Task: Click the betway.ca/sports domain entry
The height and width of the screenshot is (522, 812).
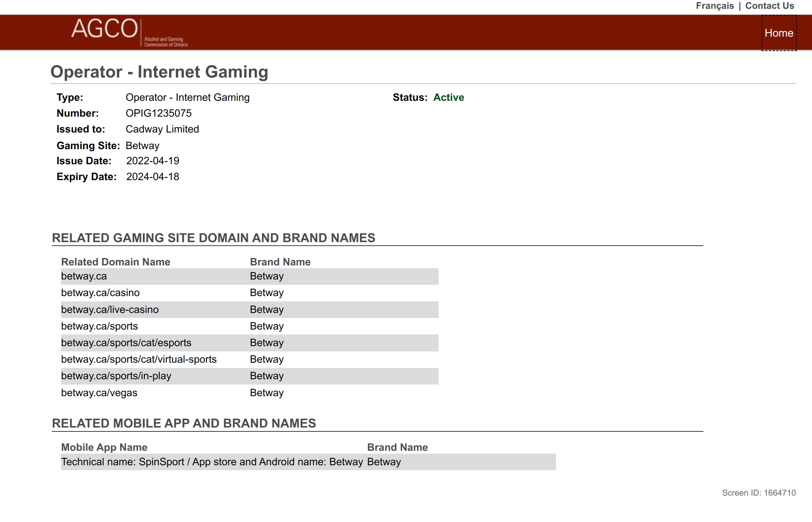Action: tap(99, 326)
